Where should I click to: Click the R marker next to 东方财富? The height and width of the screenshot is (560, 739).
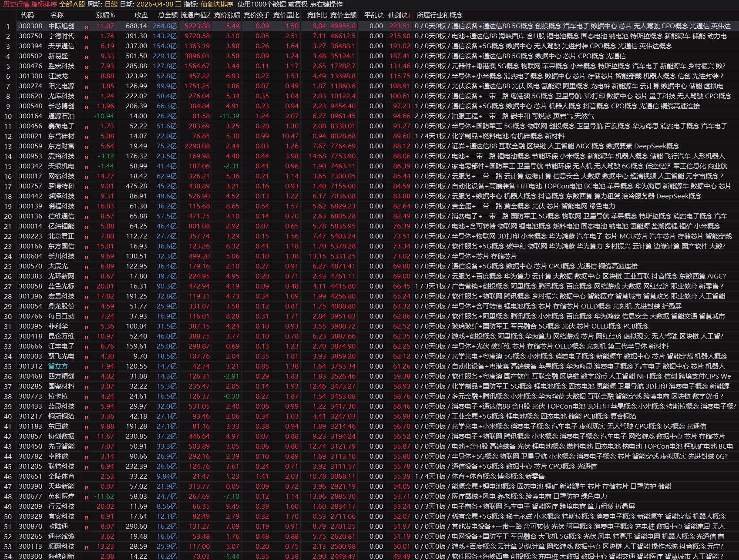click(87, 147)
